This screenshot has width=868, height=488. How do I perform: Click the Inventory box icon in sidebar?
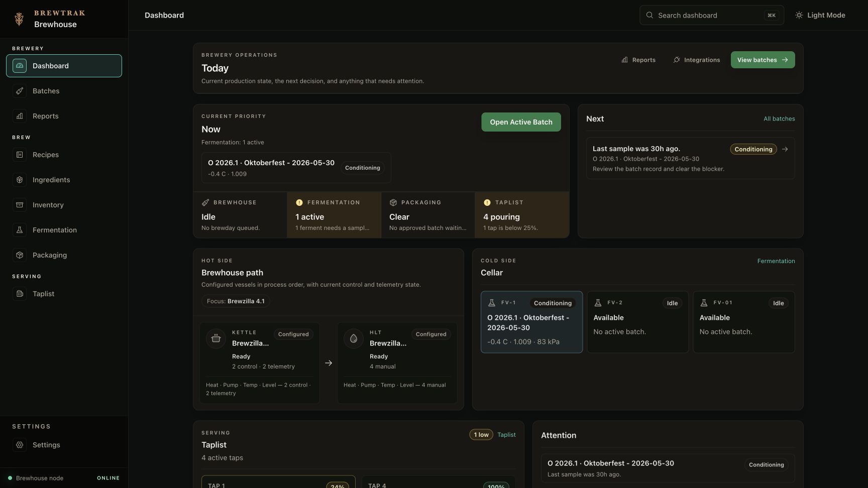coord(20,205)
